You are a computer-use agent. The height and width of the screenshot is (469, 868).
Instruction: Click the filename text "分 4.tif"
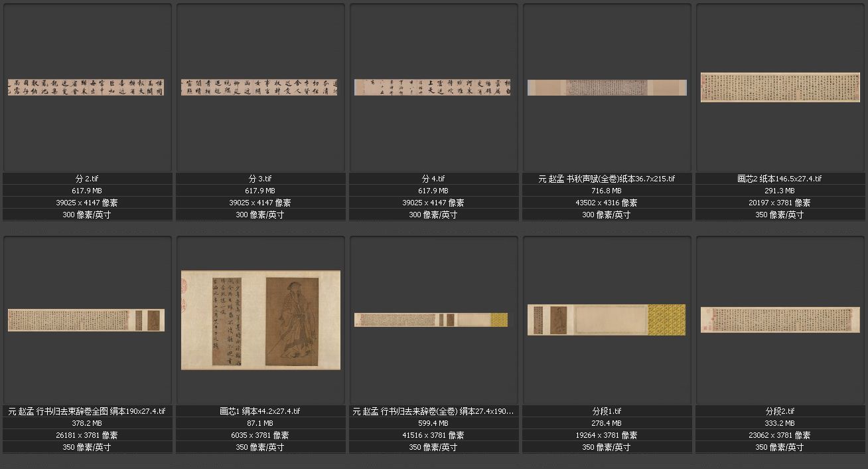point(433,179)
